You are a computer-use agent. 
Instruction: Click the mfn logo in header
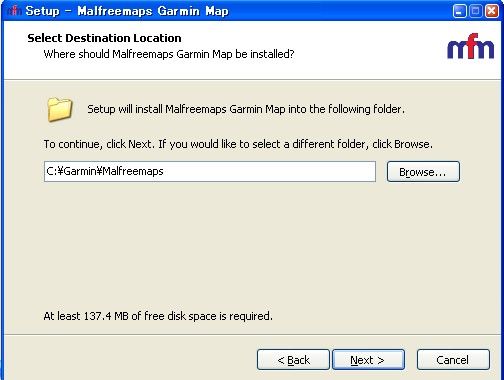tap(470, 46)
